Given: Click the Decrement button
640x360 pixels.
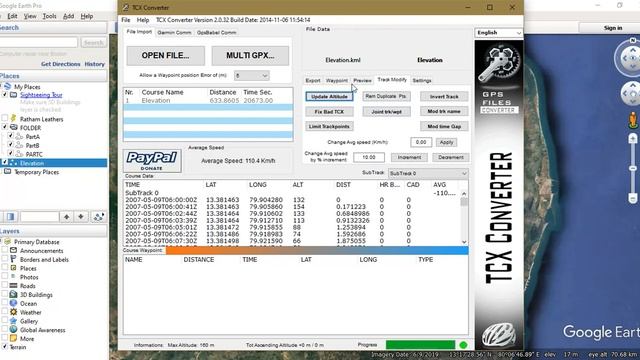Looking at the screenshot, I should click(x=451, y=157).
